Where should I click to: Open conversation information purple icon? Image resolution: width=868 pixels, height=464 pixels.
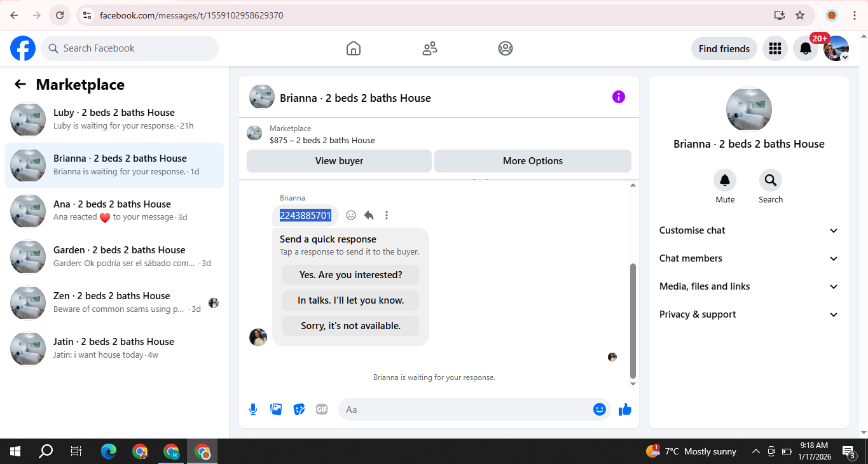(x=619, y=97)
